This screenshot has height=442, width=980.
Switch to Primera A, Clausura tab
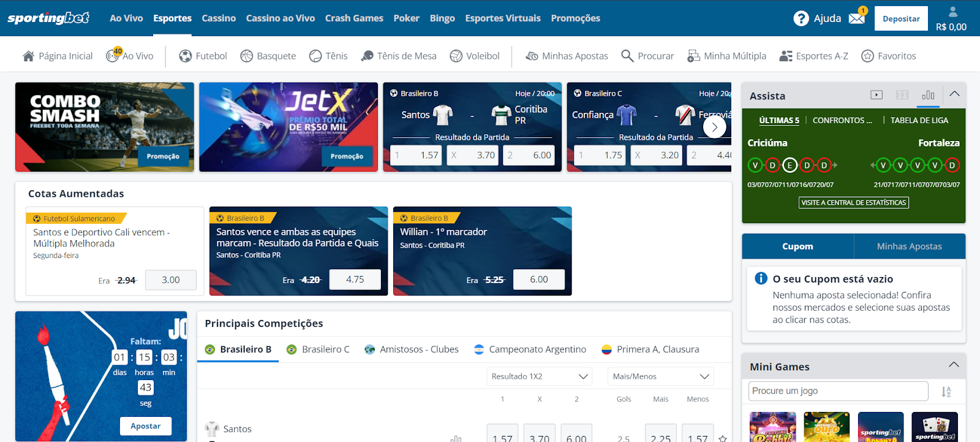tap(650, 349)
